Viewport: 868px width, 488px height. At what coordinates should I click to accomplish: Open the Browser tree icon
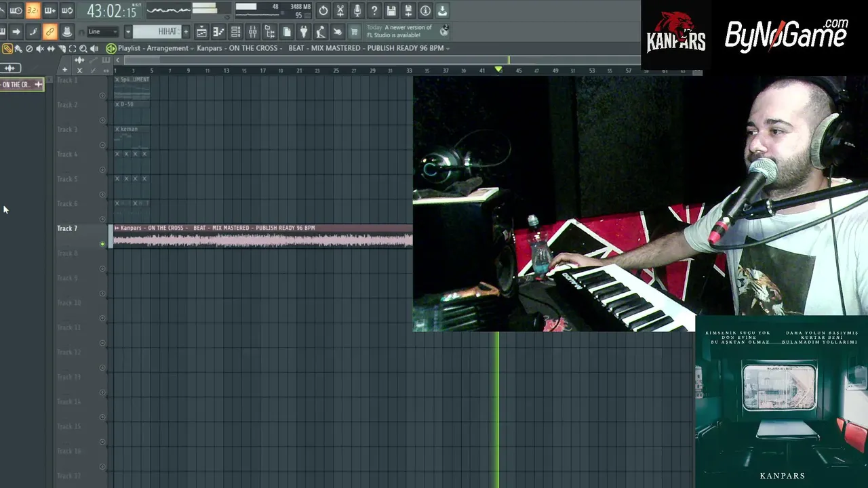(269, 31)
